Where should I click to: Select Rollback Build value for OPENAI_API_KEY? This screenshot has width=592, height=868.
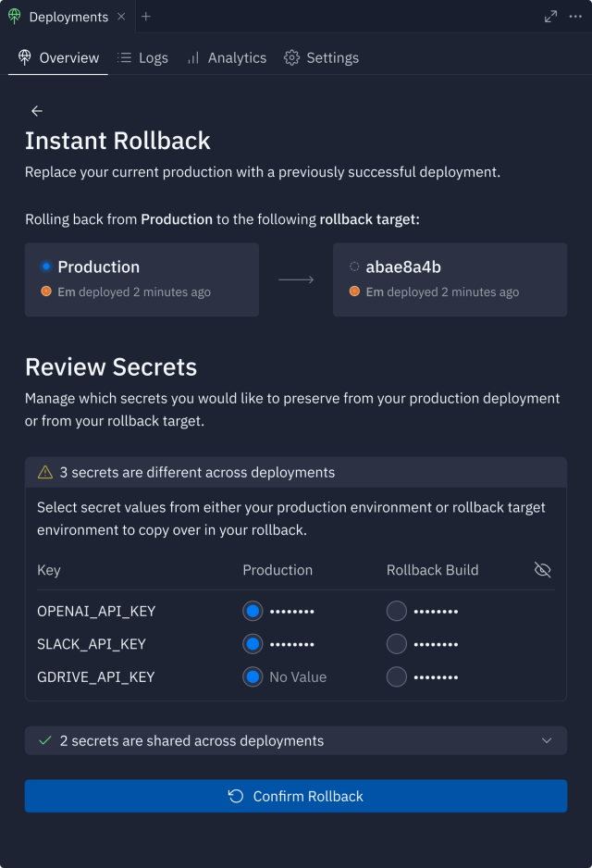pos(396,611)
